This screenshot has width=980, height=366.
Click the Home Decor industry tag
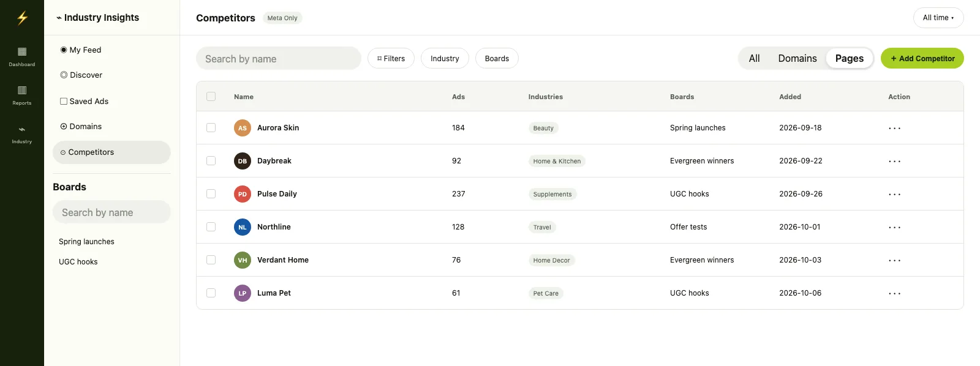tap(551, 260)
